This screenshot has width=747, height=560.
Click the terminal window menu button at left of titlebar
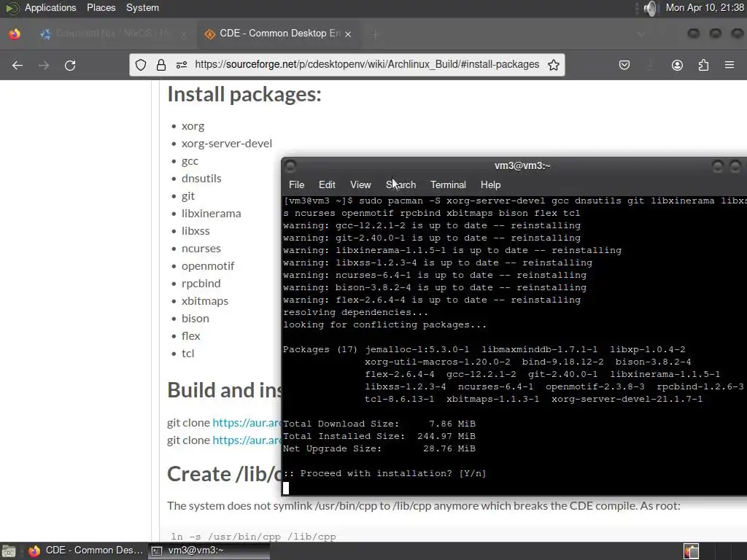[290, 166]
